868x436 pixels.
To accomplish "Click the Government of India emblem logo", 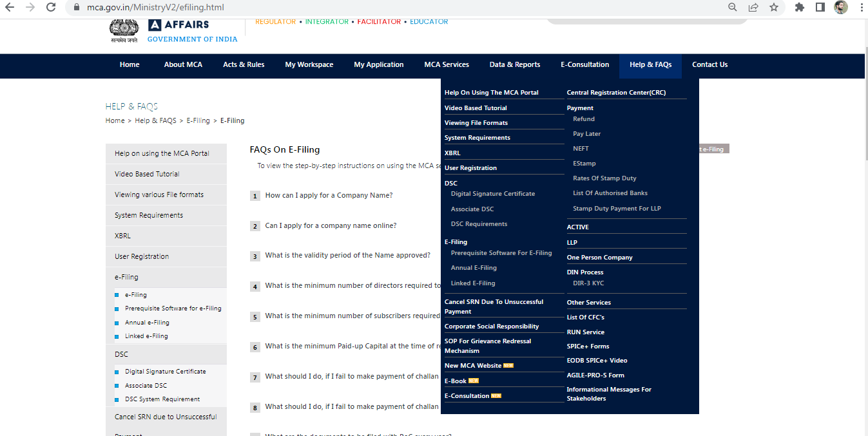I will point(124,30).
